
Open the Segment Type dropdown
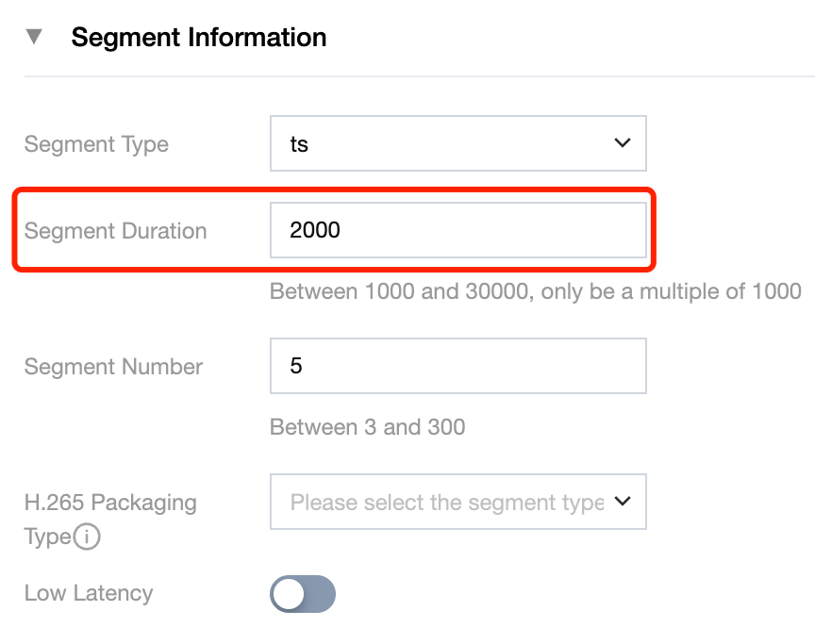[x=457, y=144]
